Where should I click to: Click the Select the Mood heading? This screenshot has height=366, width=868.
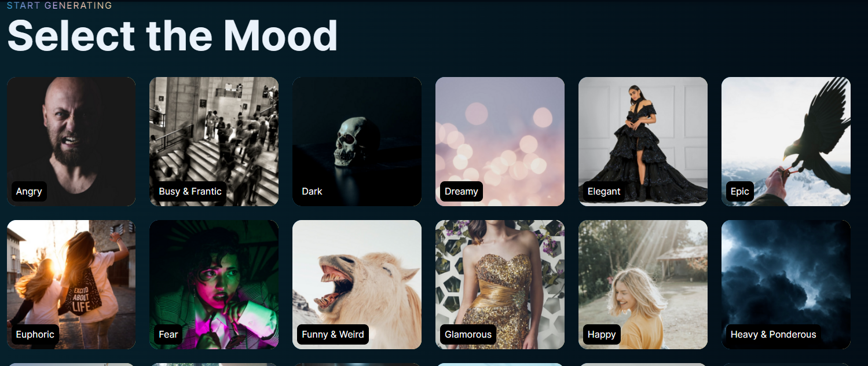pyautogui.click(x=173, y=36)
